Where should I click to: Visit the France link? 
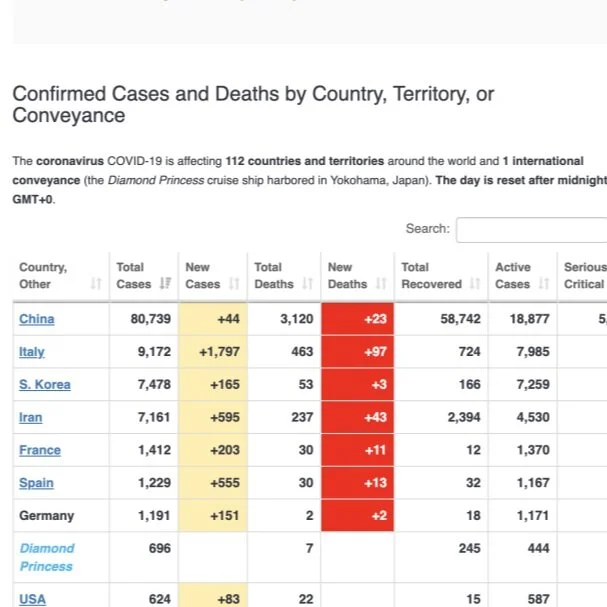coord(40,450)
